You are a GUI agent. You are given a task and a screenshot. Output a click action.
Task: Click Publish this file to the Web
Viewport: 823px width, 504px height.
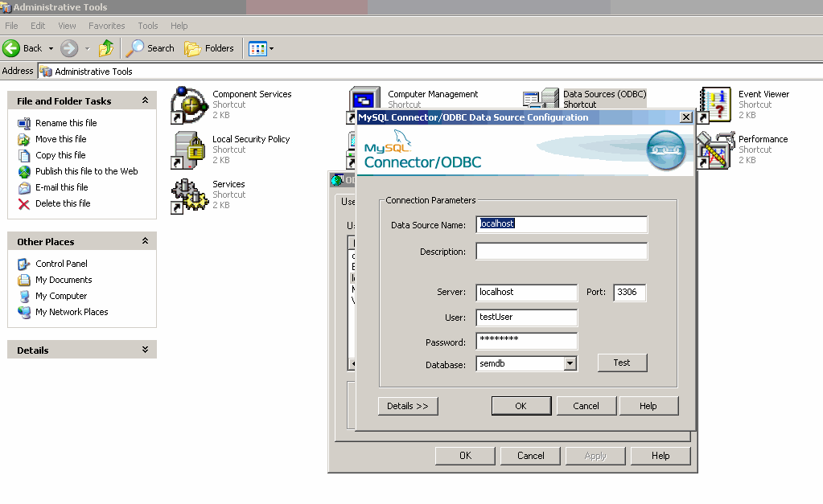pyautogui.click(x=87, y=171)
